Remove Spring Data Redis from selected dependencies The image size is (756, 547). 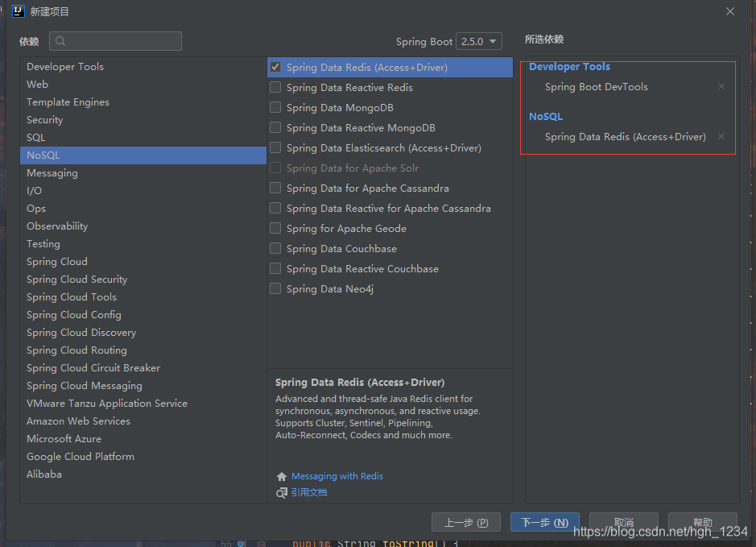click(x=721, y=136)
